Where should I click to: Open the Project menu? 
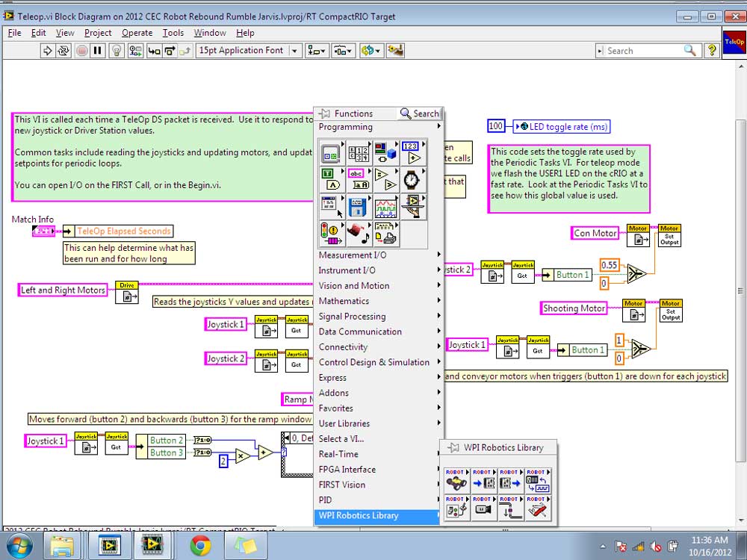point(98,33)
